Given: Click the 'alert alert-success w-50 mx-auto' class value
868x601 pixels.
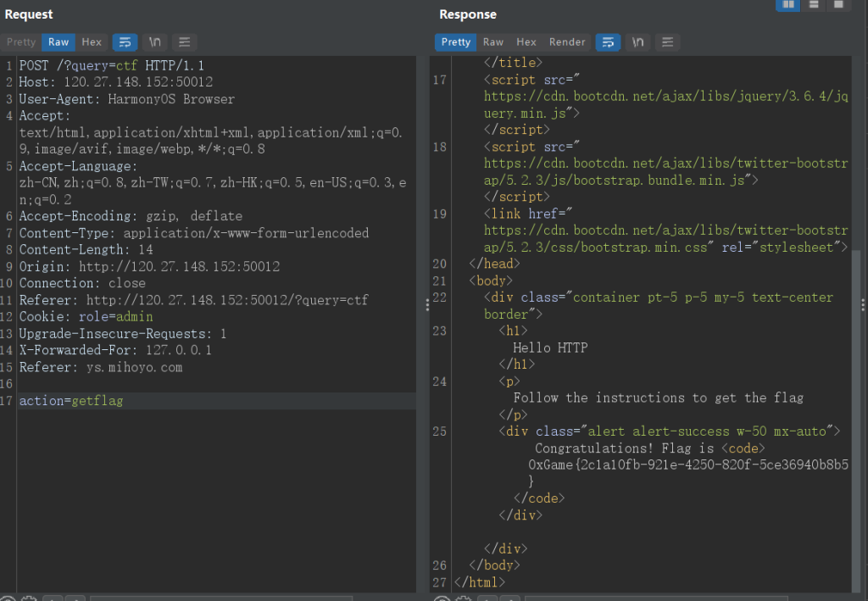Looking at the screenshot, I should pyautogui.click(x=707, y=431).
